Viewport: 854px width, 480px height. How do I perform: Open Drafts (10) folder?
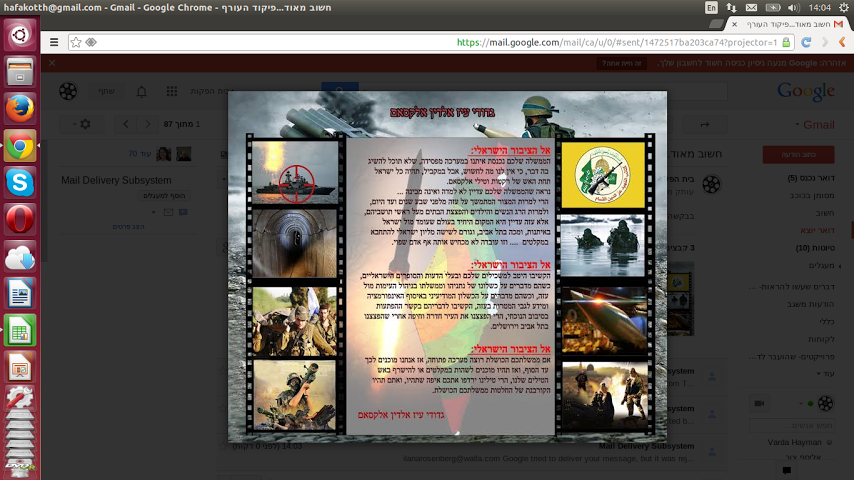[x=815, y=247]
